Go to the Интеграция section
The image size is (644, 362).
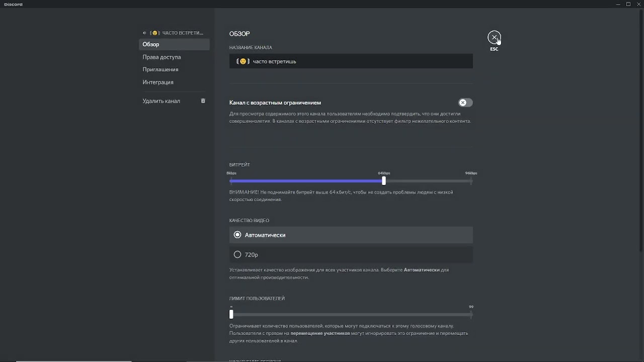click(158, 82)
